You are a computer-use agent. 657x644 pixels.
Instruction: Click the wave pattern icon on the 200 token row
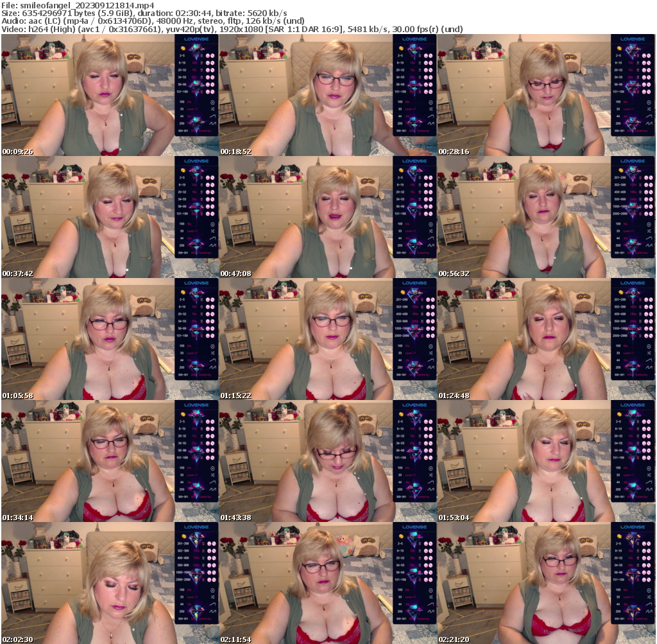click(212, 123)
